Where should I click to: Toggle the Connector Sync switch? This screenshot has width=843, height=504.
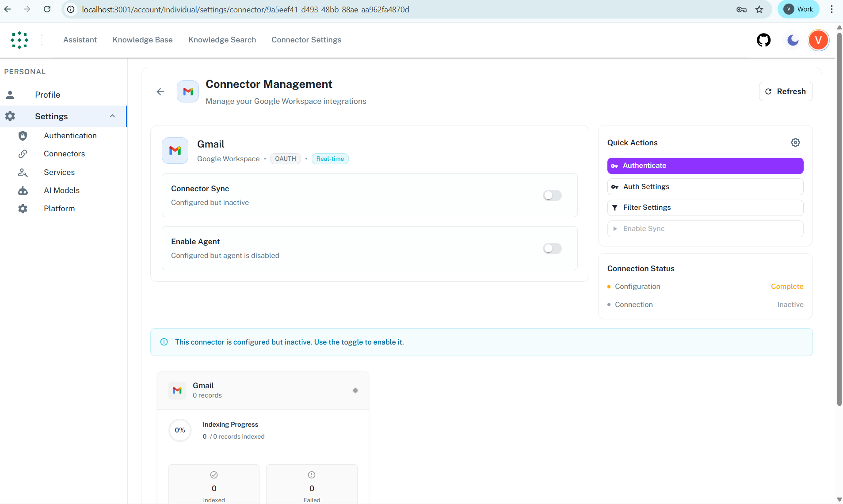click(x=552, y=195)
